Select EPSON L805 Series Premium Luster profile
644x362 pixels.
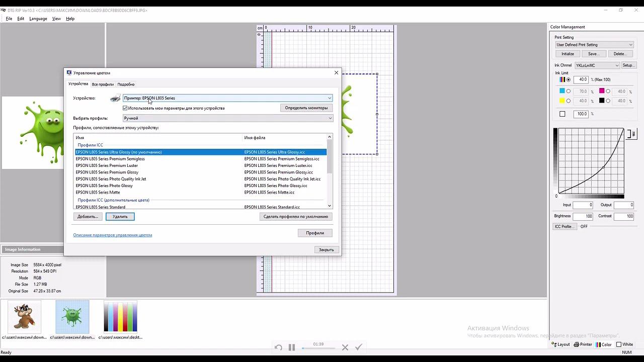pos(201,165)
